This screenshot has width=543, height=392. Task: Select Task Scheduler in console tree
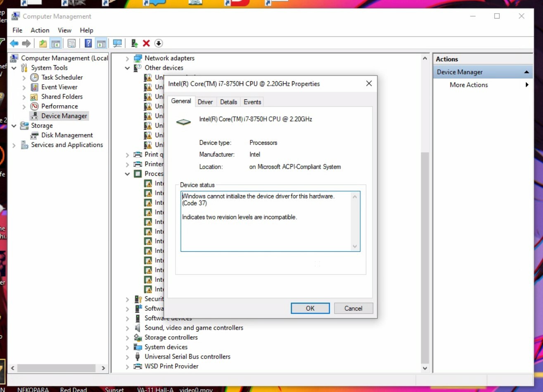coord(62,77)
